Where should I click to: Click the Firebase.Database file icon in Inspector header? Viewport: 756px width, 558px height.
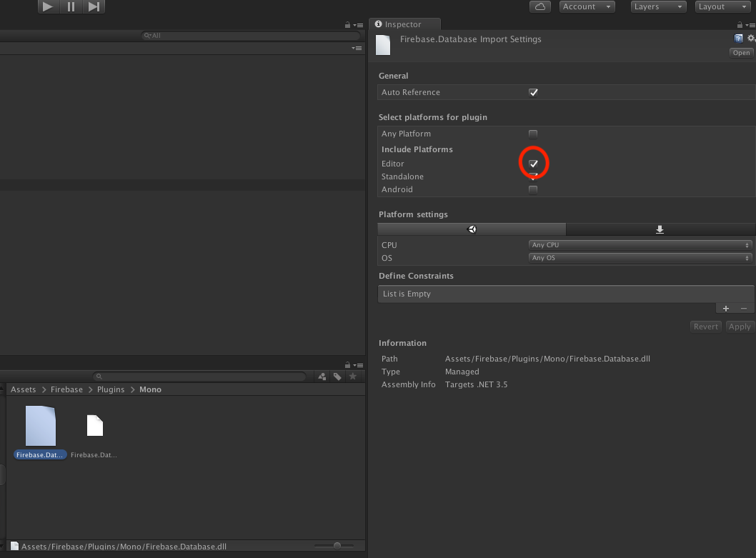(383, 45)
